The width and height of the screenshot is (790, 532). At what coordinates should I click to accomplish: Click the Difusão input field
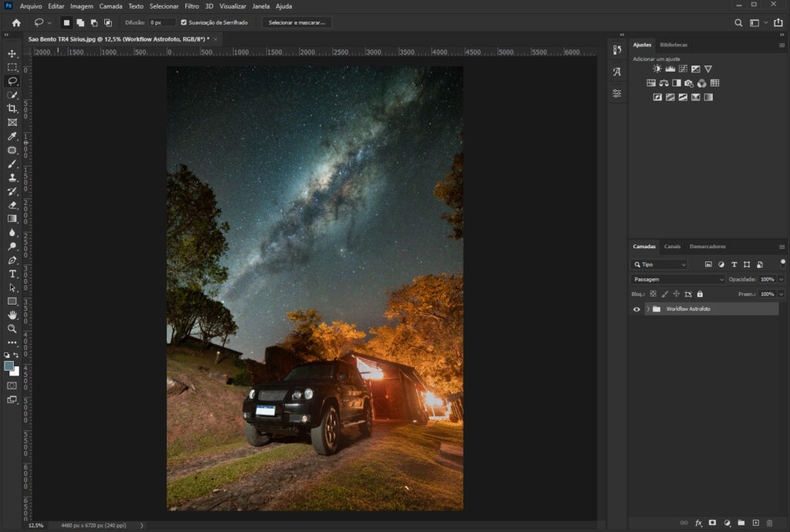point(162,22)
